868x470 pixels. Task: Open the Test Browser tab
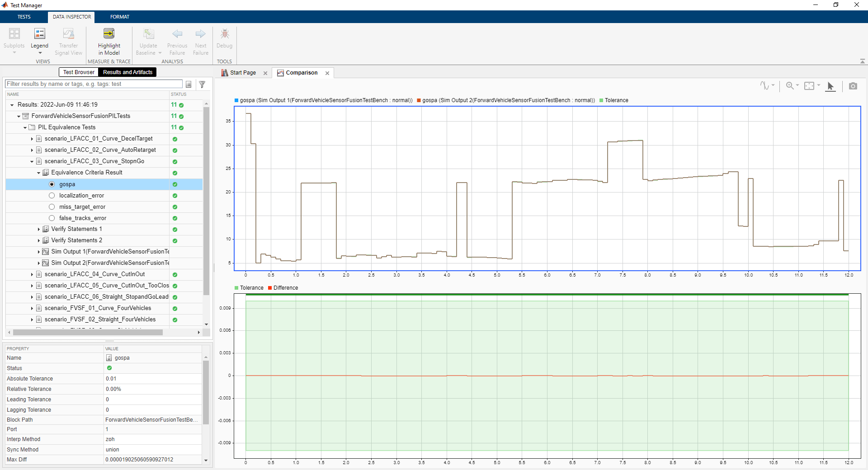pyautogui.click(x=78, y=72)
